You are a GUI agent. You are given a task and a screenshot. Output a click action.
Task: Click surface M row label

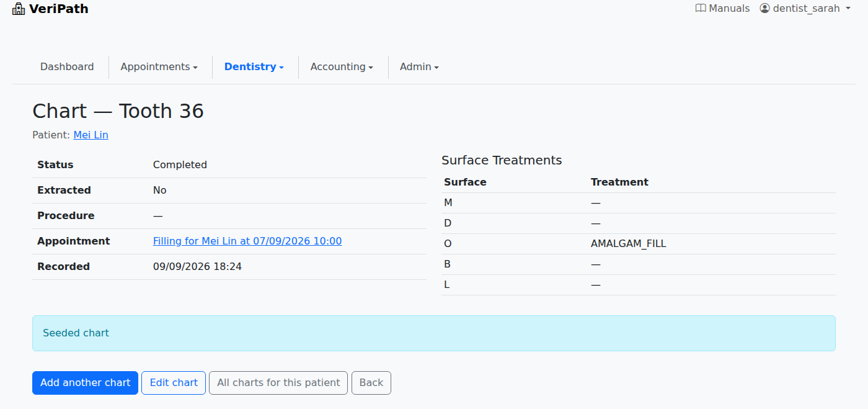pyautogui.click(x=448, y=203)
